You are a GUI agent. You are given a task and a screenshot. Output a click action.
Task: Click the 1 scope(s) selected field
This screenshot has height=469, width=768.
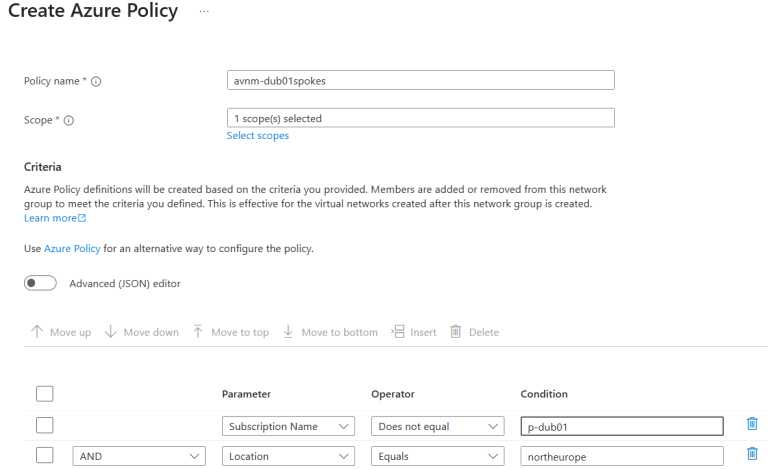tap(421, 118)
